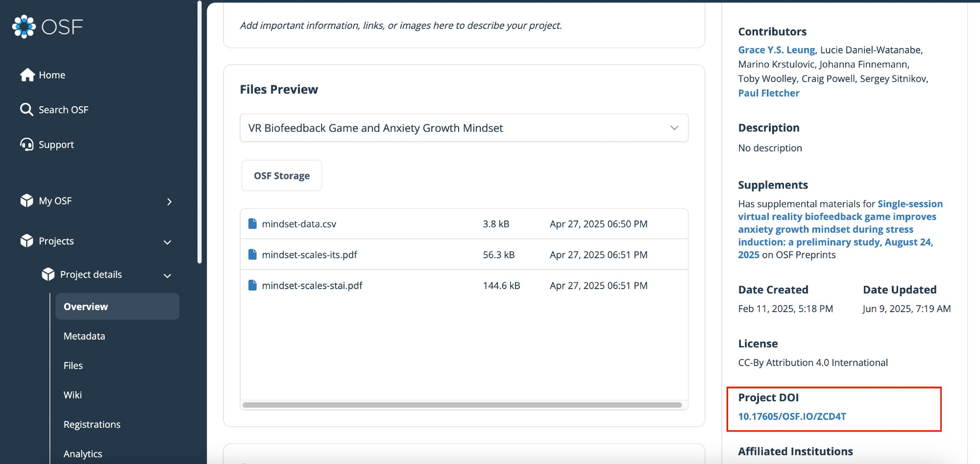Click the Project details cube icon
The image size is (980, 464).
click(x=48, y=274)
